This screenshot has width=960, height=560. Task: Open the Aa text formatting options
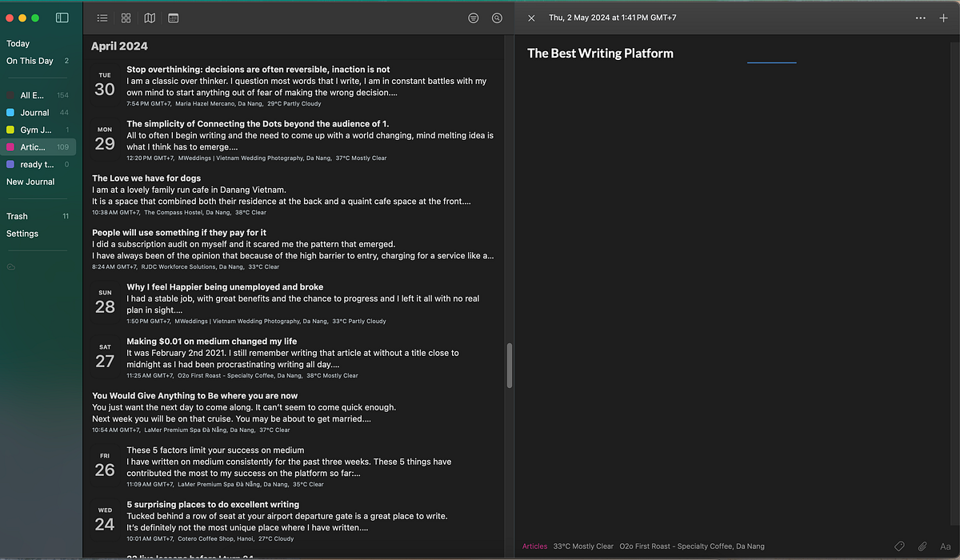[x=944, y=546]
